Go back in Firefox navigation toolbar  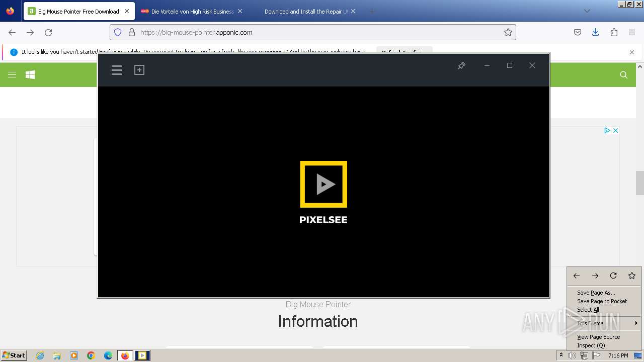point(12,32)
